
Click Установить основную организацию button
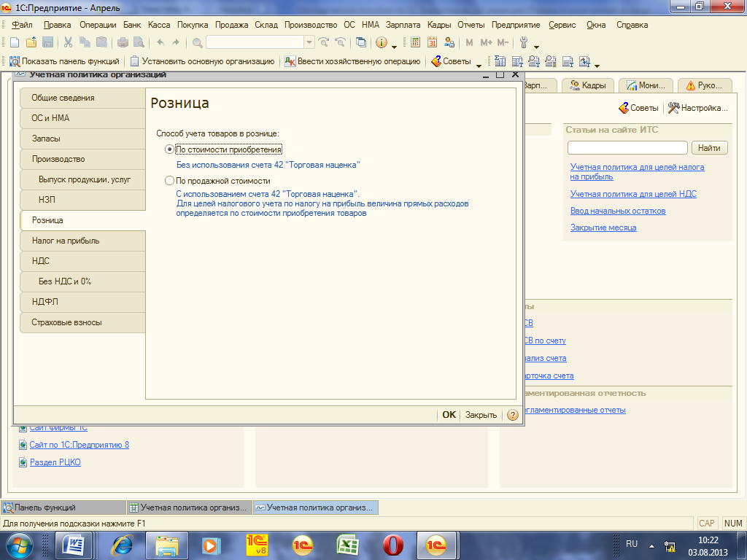[x=203, y=61]
